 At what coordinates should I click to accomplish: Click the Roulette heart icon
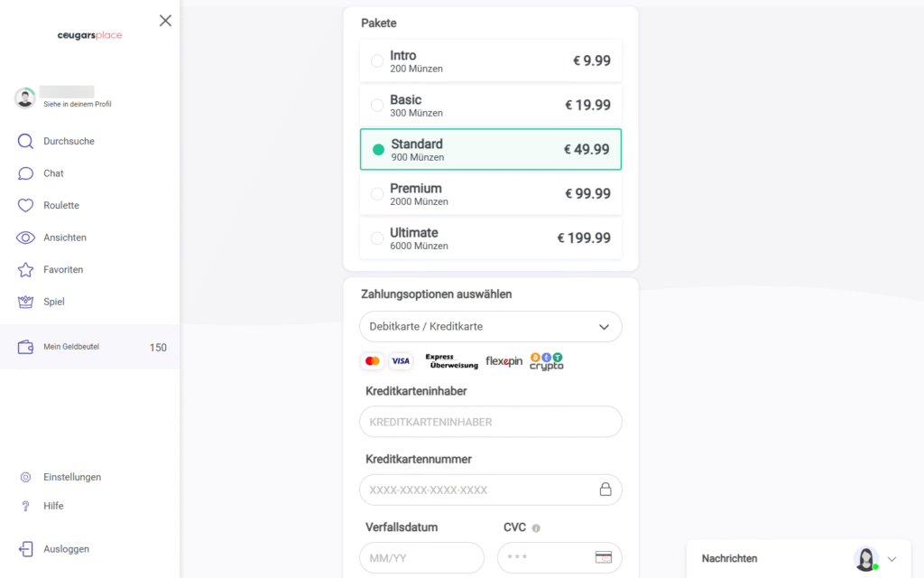(x=25, y=205)
